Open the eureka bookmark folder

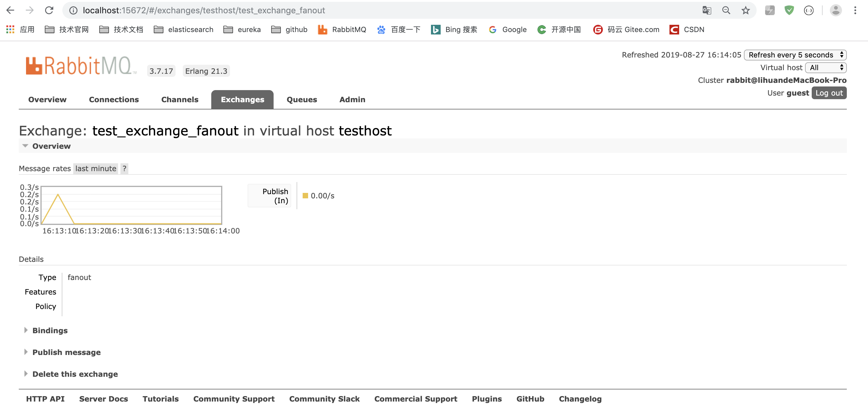(242, 30)
